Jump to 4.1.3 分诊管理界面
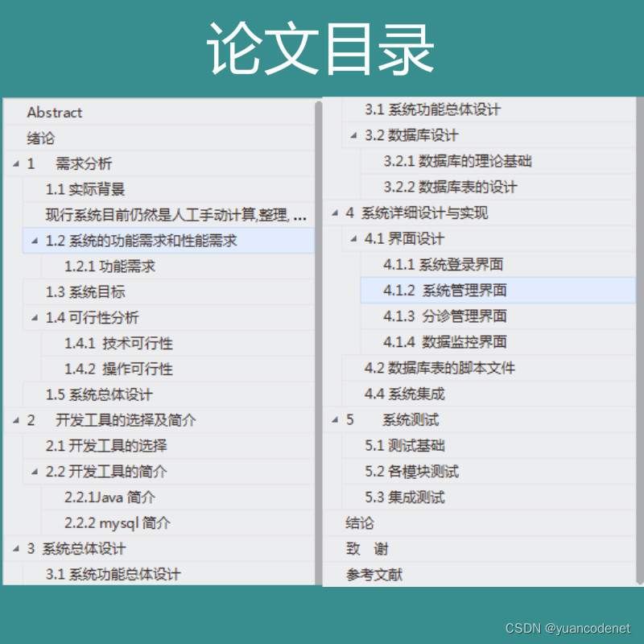The image size is (644, 644). [445, 316]
